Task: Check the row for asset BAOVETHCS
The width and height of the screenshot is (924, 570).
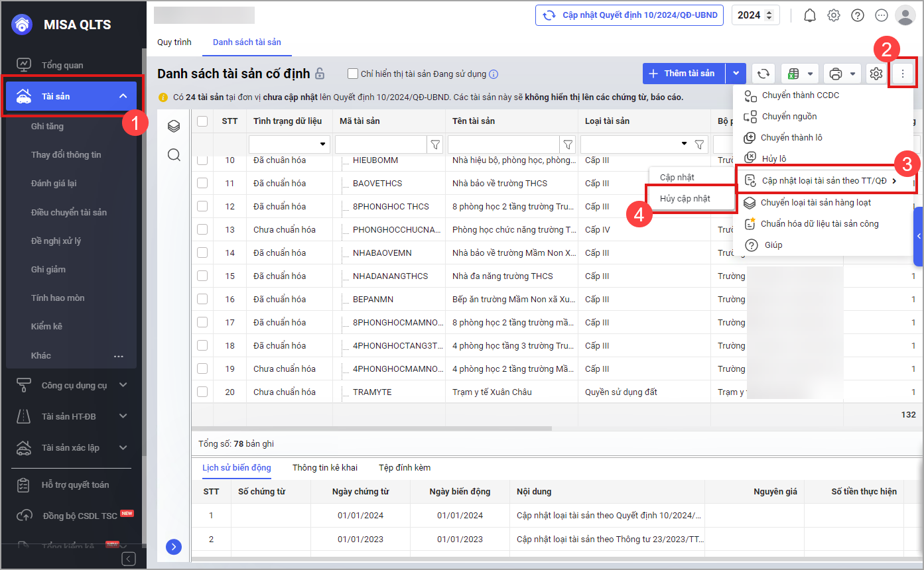Action: 202,183
